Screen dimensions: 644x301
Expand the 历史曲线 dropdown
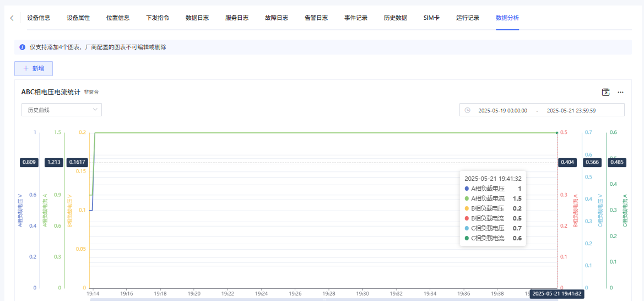click(61, 110)
